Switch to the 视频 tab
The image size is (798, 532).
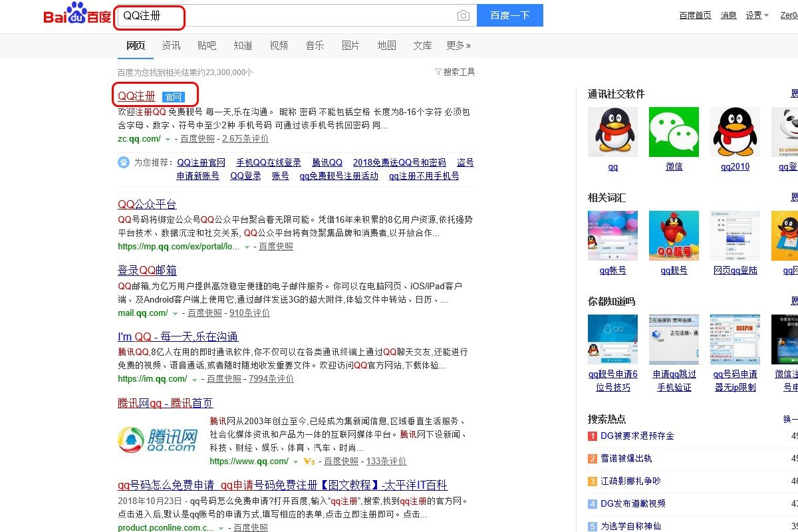pyautogui.click(x=279, y=45)
